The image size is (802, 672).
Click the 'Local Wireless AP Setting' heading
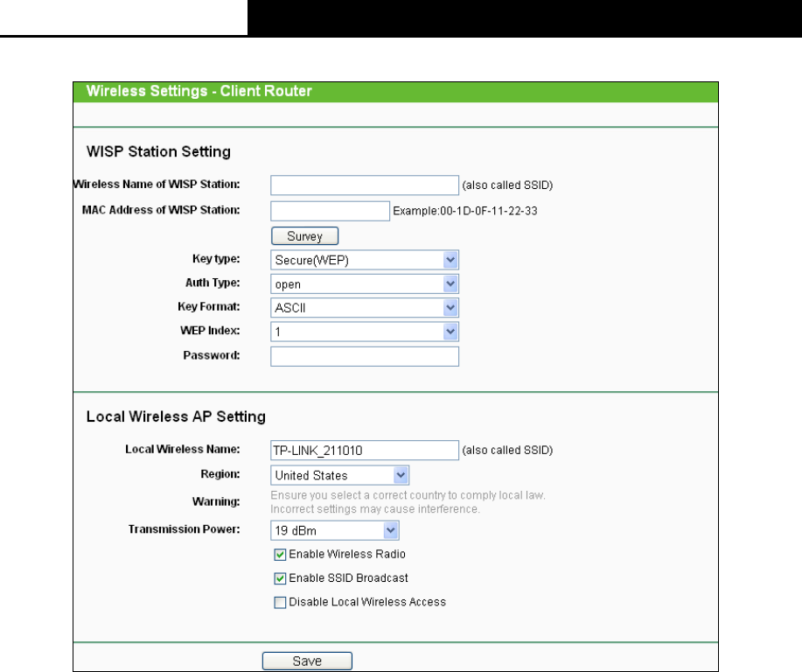[x=176, y=416]
